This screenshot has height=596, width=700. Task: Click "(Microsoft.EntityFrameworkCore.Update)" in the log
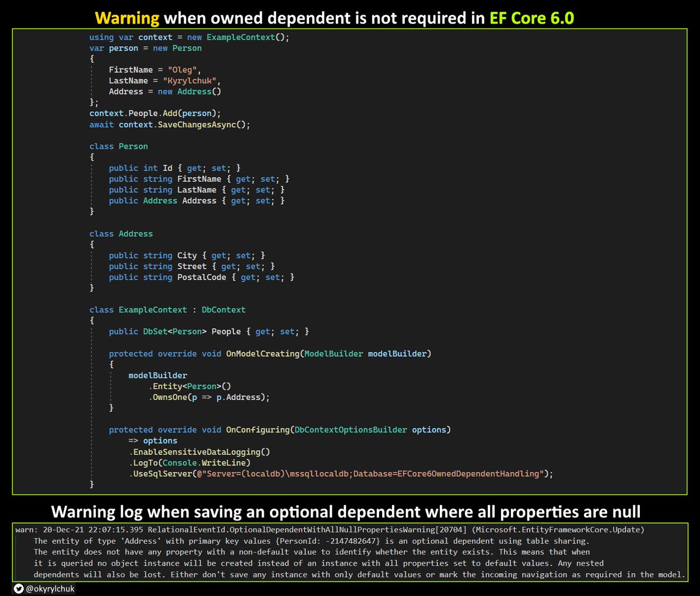(558, 530)
